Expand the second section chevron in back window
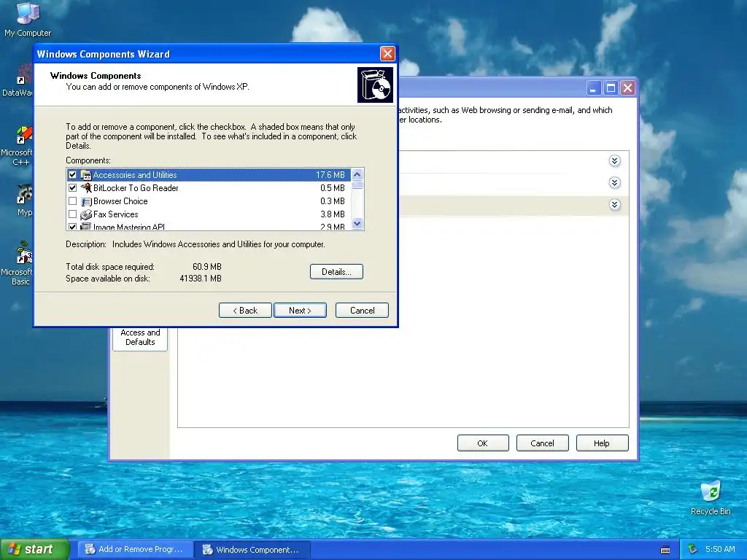The height and width of the screenshot is (560, 747). 614,183
